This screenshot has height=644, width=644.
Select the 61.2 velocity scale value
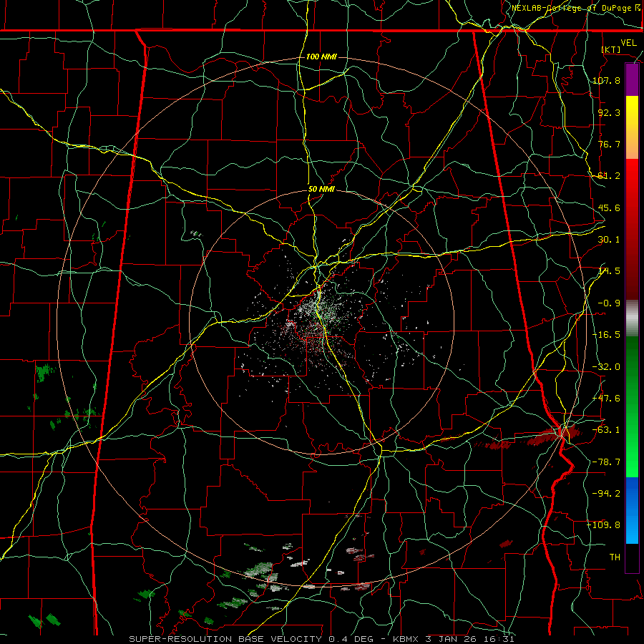(609, 176)
